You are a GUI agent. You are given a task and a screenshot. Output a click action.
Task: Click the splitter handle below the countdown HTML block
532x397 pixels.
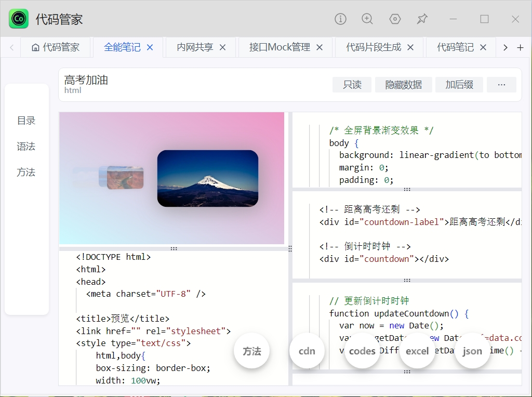407,280
